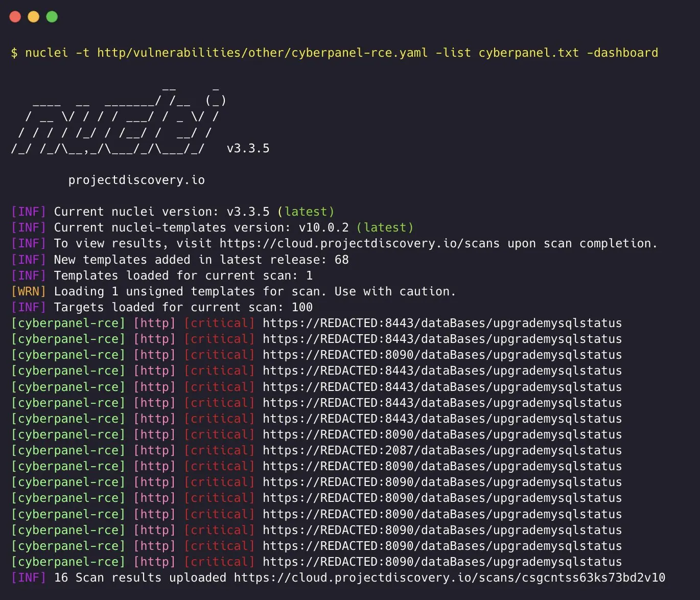Click the -list flag in the command
The height and width of the screenshot is (600, 700).
click(x=453, y=53)
